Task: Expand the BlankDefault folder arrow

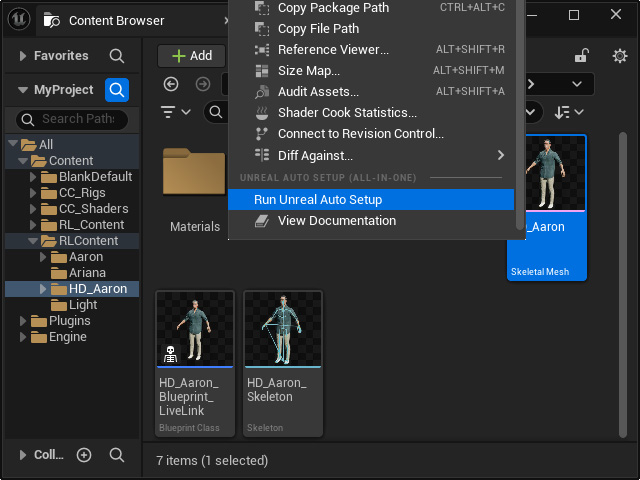Action: pyautogui.click(x=33, y=177)
